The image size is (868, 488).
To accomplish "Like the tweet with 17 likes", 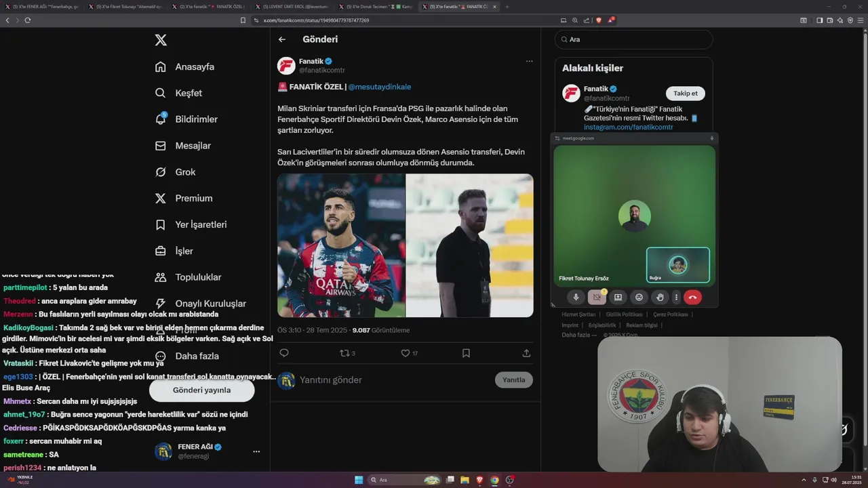I will pos(409,353).
